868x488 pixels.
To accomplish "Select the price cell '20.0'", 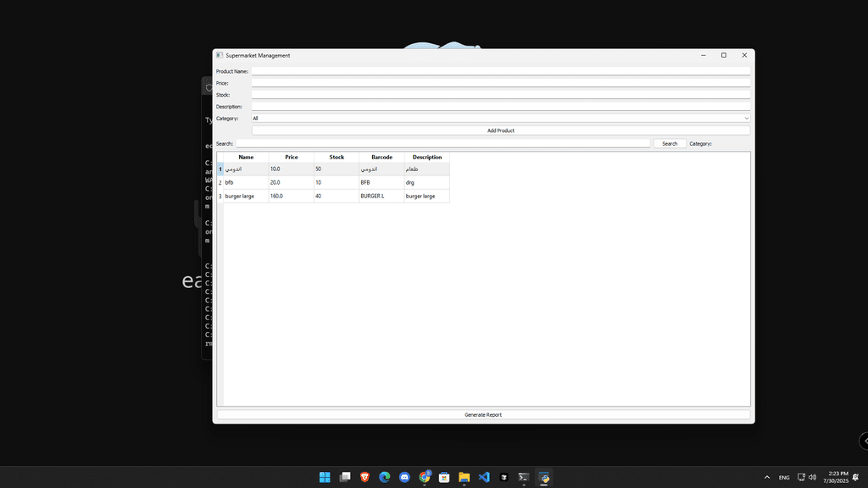I will [292, 183].
